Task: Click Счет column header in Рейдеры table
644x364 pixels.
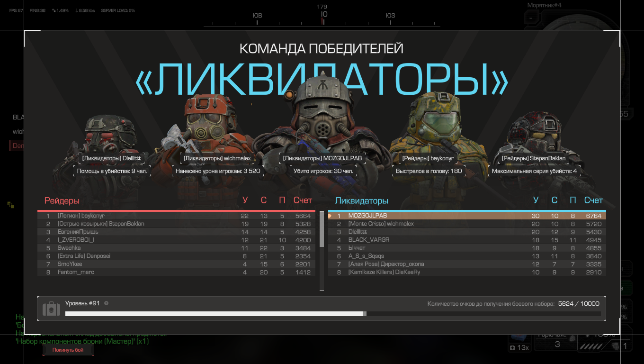Action: (303, 200)
